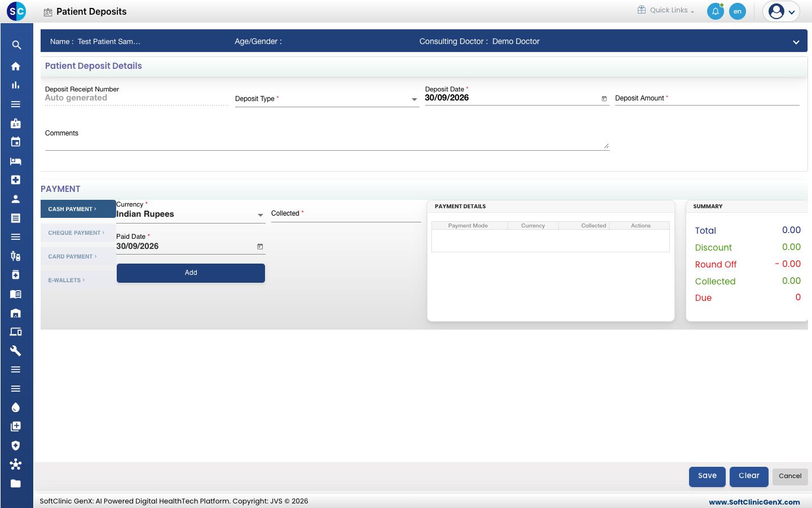Open the shield with cross sidebar icon

pyautogui.click(x=16, y=445)
